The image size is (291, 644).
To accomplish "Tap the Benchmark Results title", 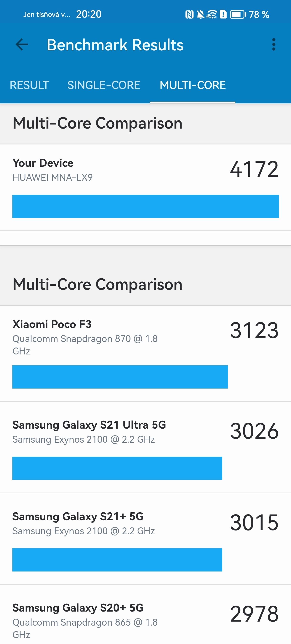I will tap(115, 45).
